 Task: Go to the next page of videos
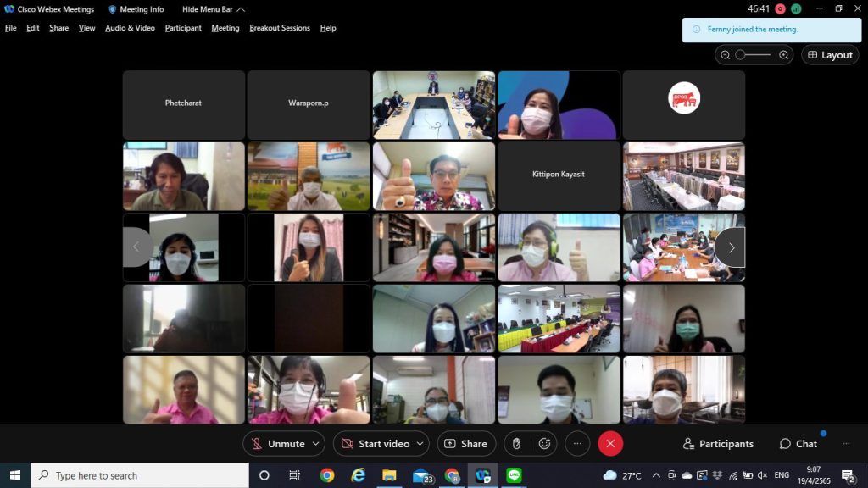[731, 247]
